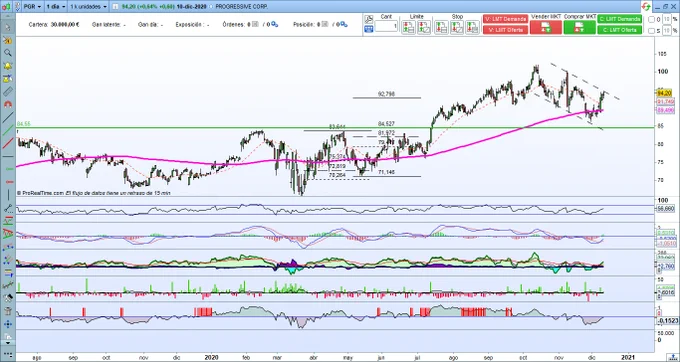Click the green-red refresh sync icon

646,7
